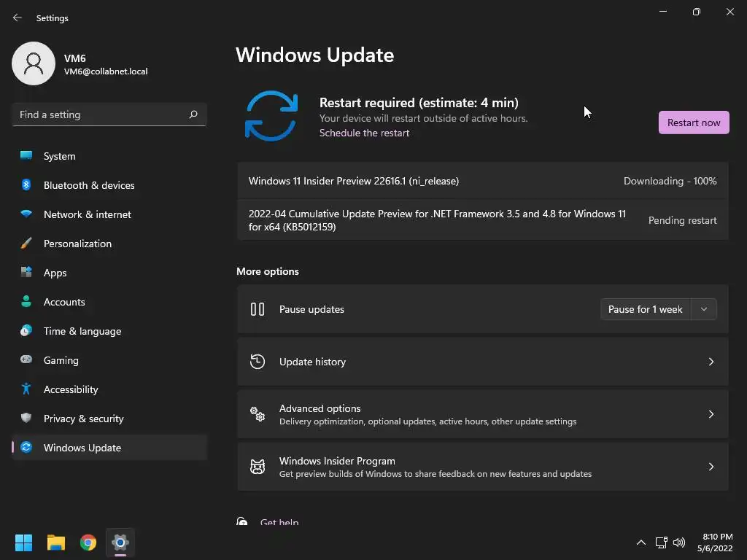Image resolution: width=747 pixels, height=560 pixels.
Task: Open File Explorer from the taskbar
Action: point(56,542)
